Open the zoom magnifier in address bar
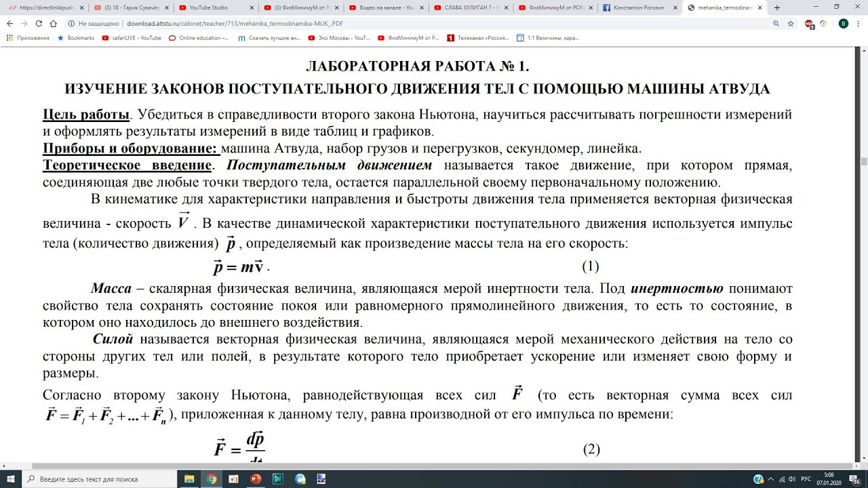 [x=776, y=23]
